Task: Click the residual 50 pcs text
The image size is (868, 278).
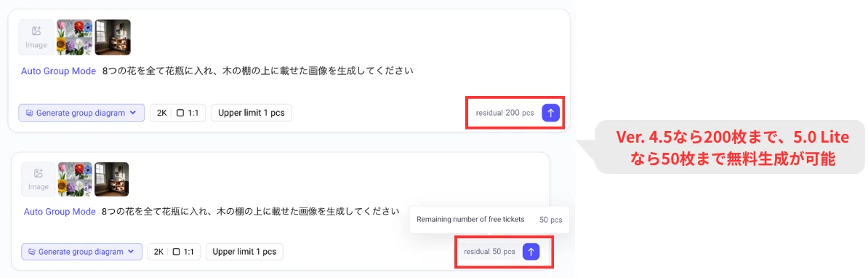Action: click(489, 251)
